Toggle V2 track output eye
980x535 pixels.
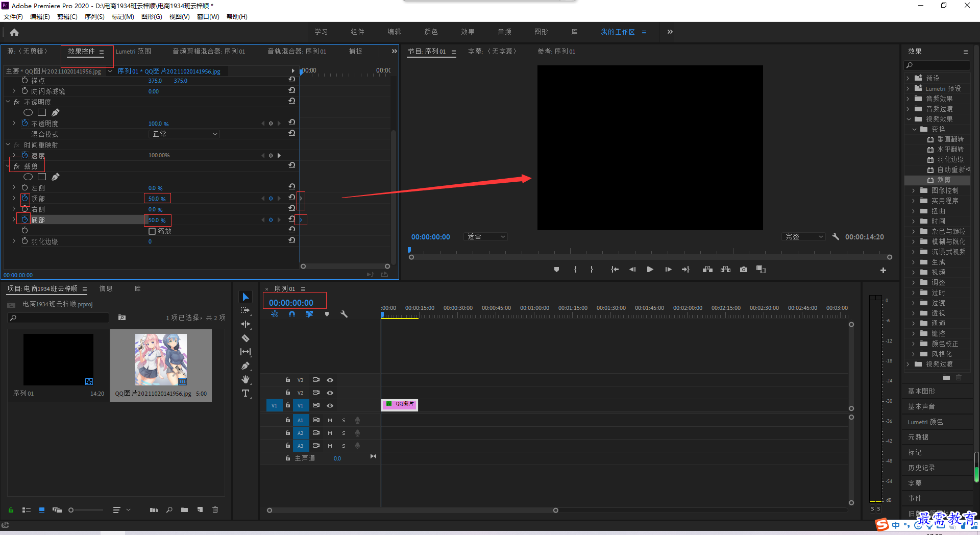tap(330, 393)
